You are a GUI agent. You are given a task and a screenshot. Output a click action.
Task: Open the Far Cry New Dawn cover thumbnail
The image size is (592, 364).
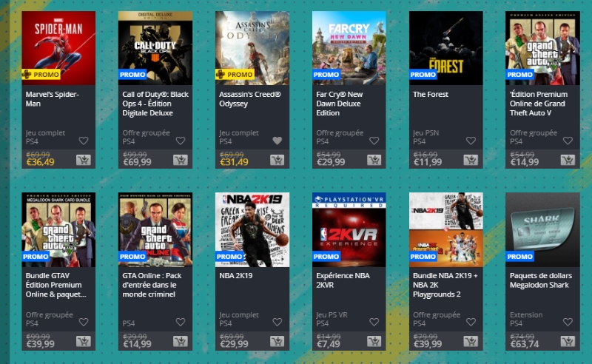349,48
